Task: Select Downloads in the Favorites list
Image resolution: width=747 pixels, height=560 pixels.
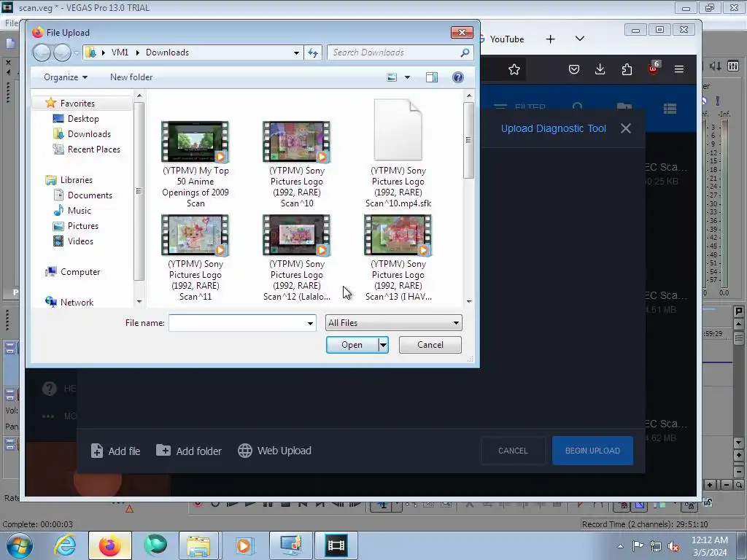Action: click(x=88, y=134)
